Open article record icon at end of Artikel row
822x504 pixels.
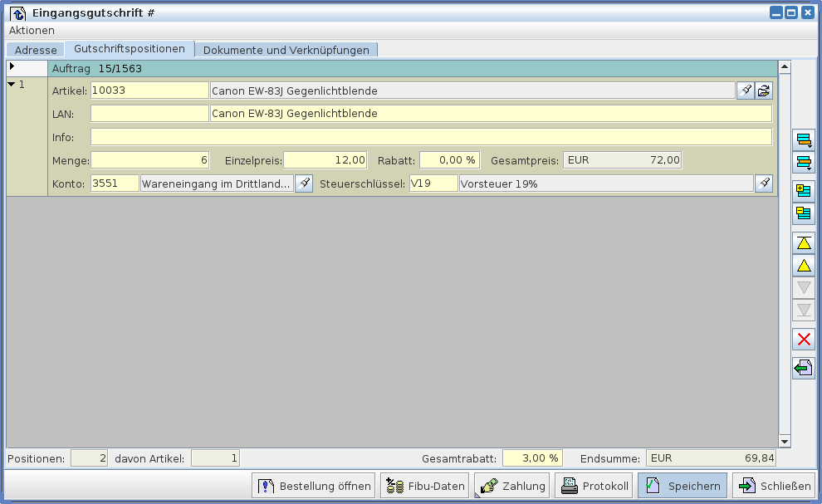pyautogui.click(x=763, y=91)
